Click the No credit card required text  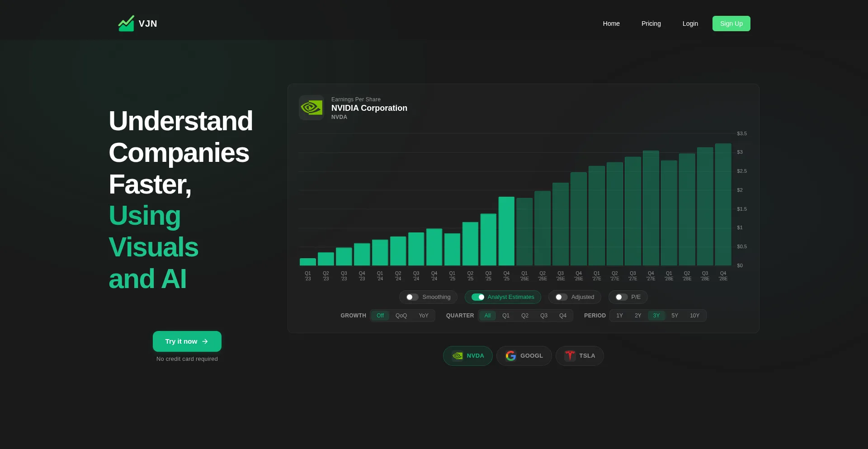187,359
